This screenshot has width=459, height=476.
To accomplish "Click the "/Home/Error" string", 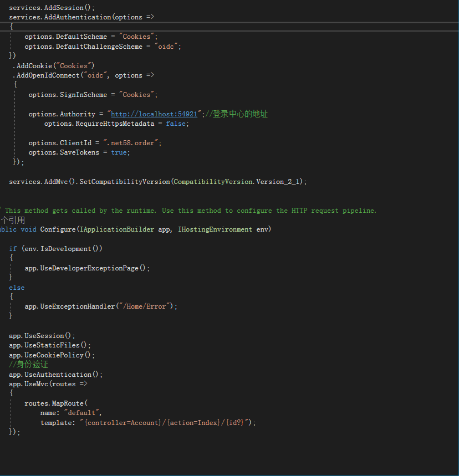I will click(146, 306).
